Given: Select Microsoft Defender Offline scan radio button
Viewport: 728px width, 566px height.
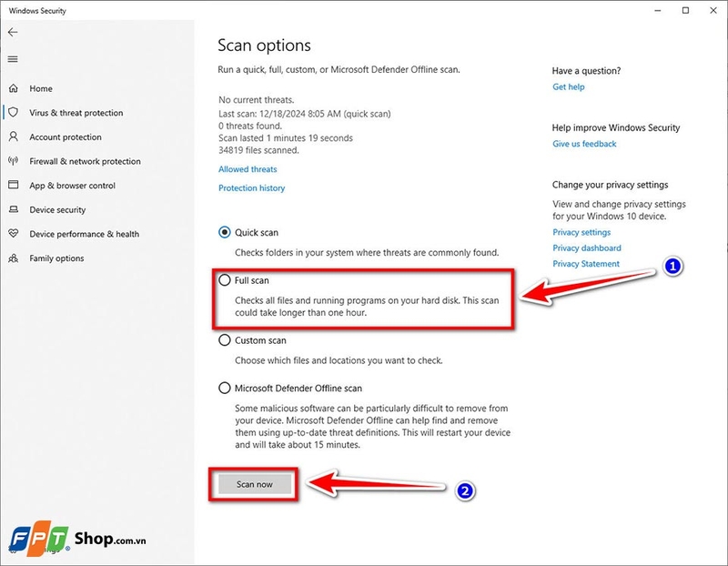Looking at the screenshot, I should click(x=225, y=388).
